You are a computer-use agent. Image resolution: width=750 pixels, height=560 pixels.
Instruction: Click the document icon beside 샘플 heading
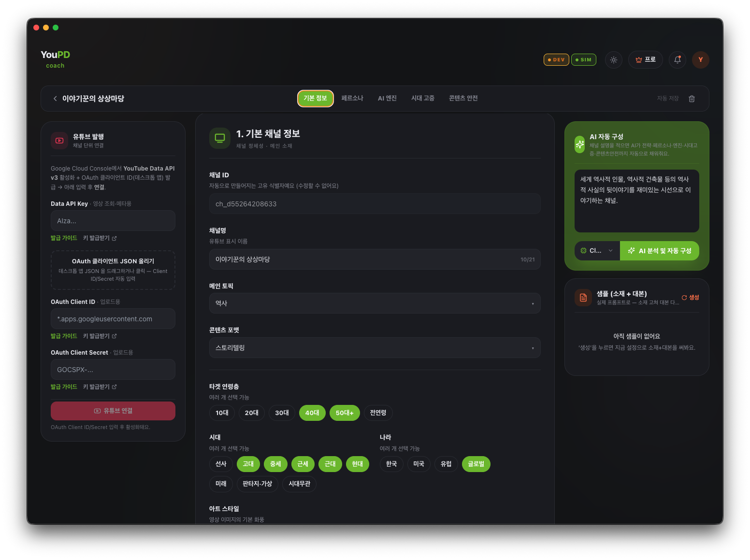tap(583, 298)
